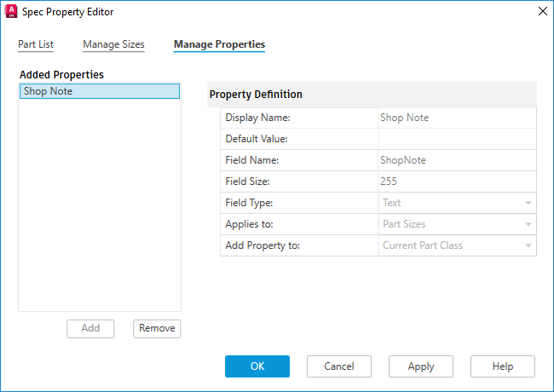Open Help for the dialog

tap(503, 366)
